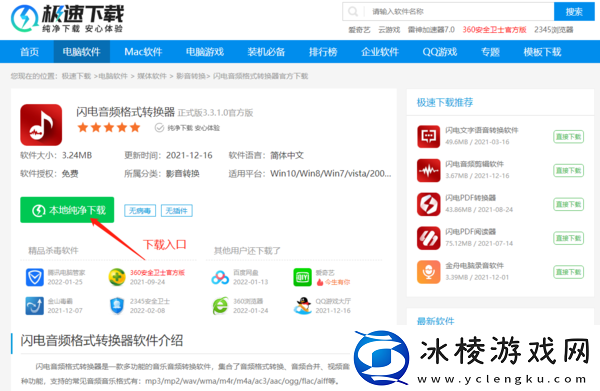The image size is (600, 391).
Task: Click the five-star rating
Action: click(x=109, y=127)
